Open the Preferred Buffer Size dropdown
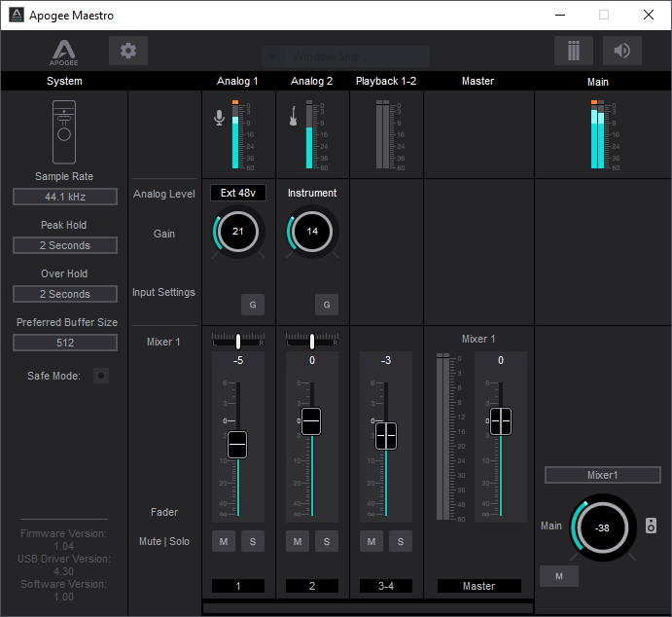This screenshot has width=672, height=617. [64, 343]
